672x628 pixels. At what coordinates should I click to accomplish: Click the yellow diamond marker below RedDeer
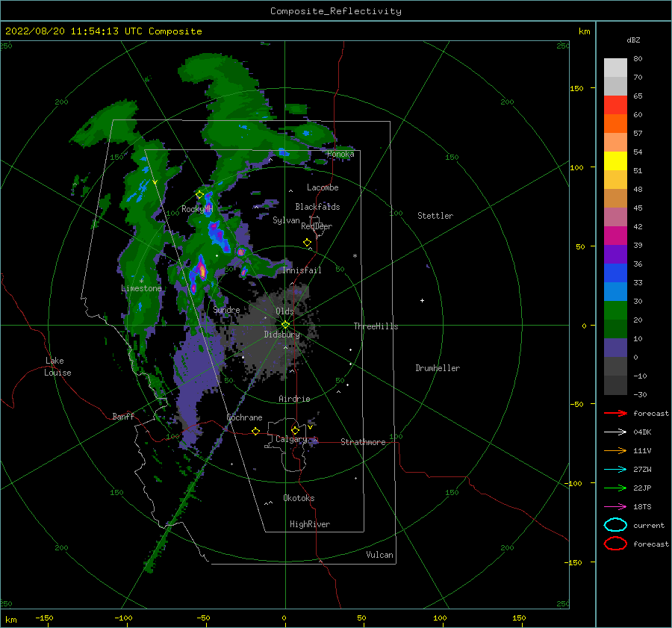coord(307,243)
